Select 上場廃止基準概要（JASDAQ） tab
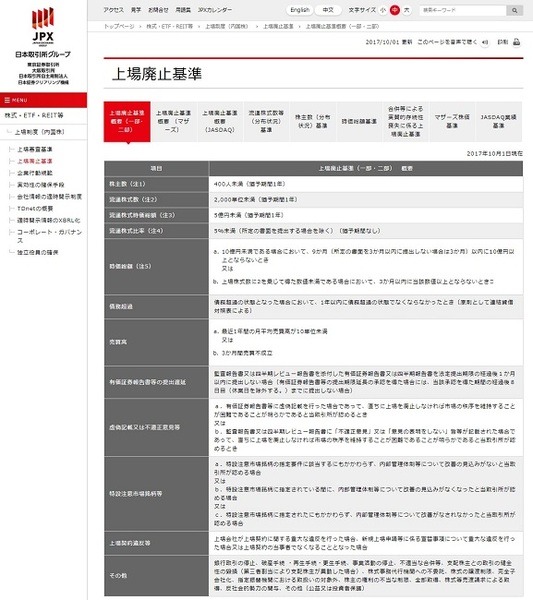The width and height of the screenshot is (533, 600). (220, 121)
